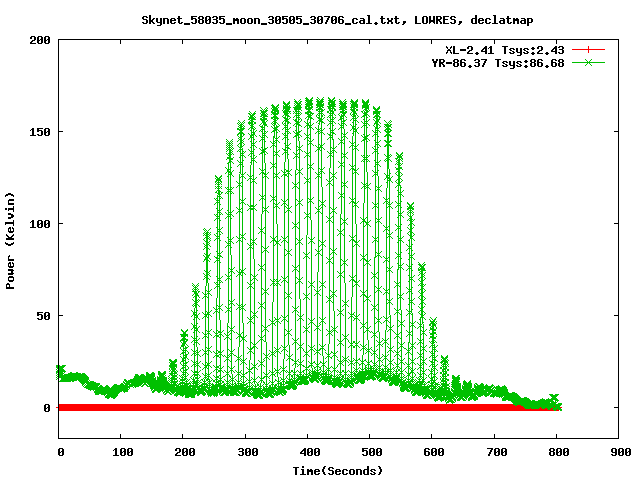The width and height of the screenshot is (640, 480).
Task: Click the x-axis tick label 400
Action: tap(310, 452)
